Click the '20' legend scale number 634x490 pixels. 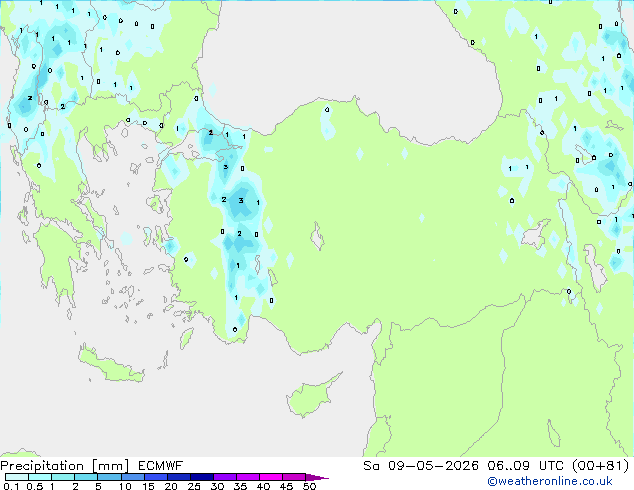point(171,486)
